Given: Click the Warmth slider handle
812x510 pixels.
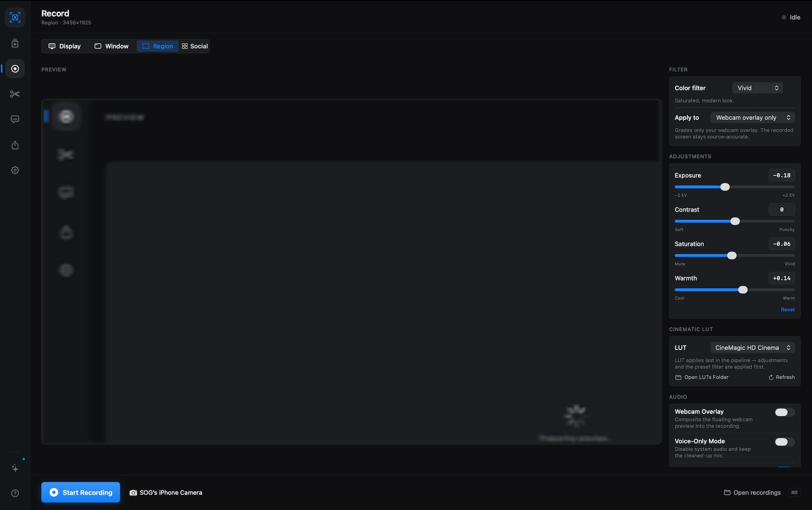Looking at the screenshot, I should pyautogui.click(x=743, y=290).
